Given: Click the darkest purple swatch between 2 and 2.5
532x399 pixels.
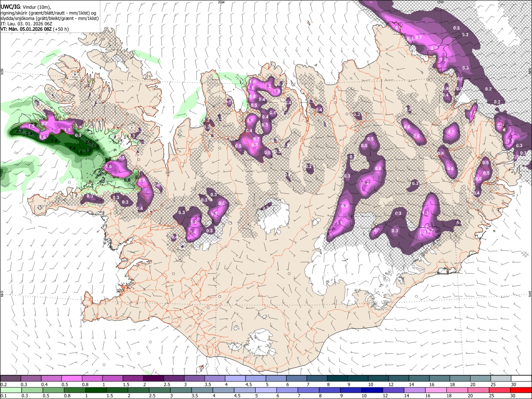Looking at the screenshot, I should pyautogui.click(x=153, y=379).
